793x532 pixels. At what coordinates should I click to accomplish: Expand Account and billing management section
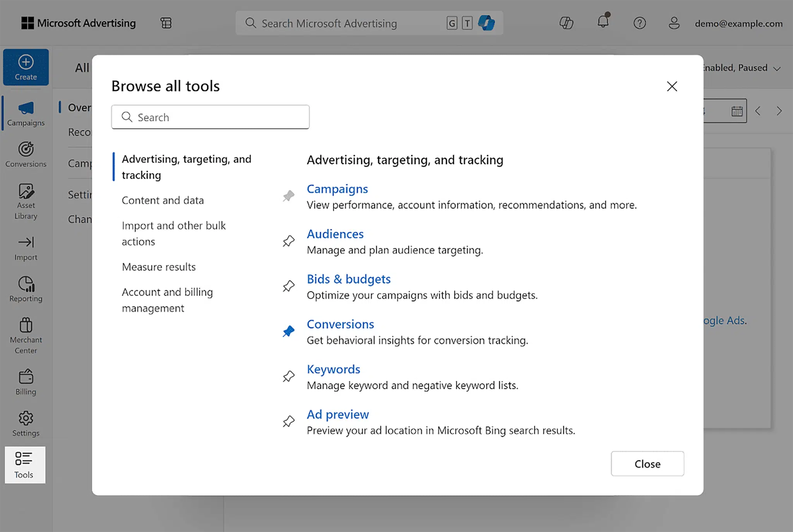pos(167,299)
